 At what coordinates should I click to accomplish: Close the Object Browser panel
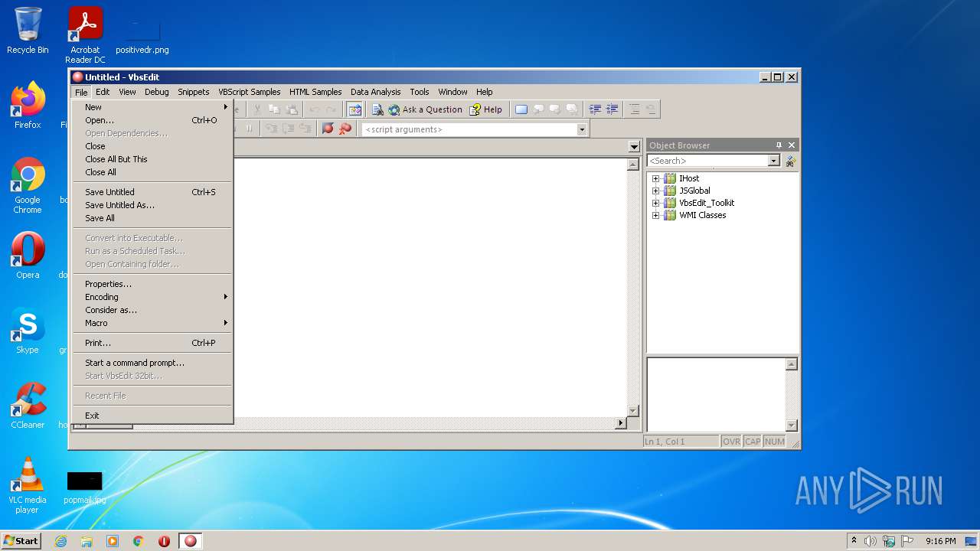pos(792,145)
